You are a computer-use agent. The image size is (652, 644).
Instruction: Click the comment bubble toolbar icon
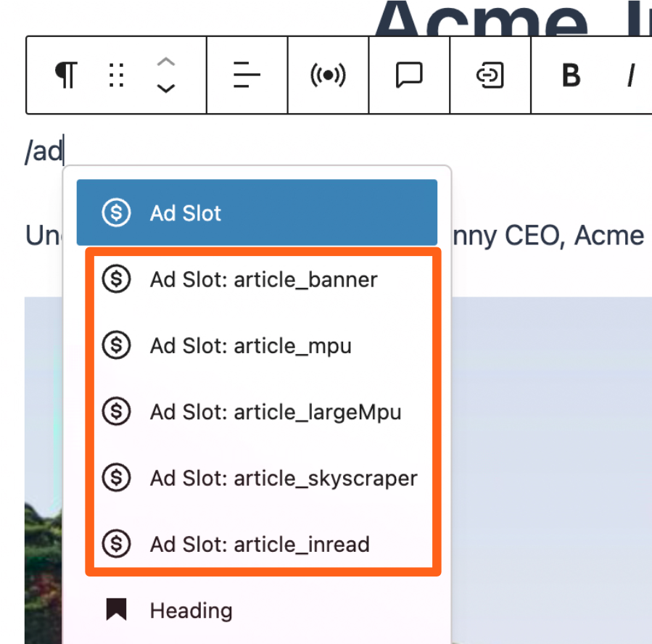tap(409, 75)
